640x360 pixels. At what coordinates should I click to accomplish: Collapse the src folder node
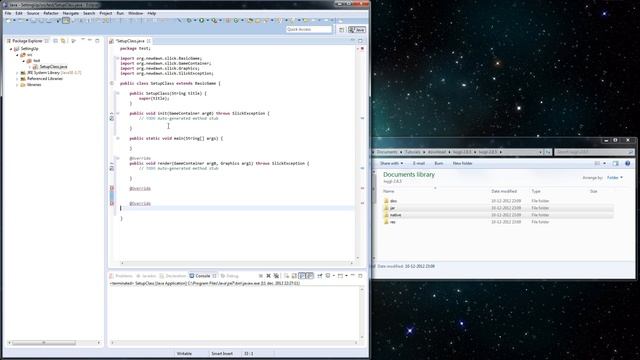click(x=17, y=55)
